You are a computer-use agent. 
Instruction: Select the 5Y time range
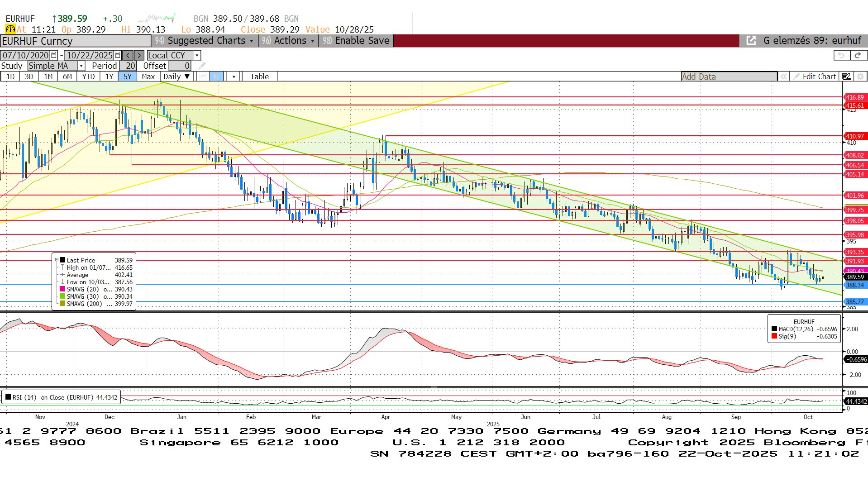[x=127, y=76]
